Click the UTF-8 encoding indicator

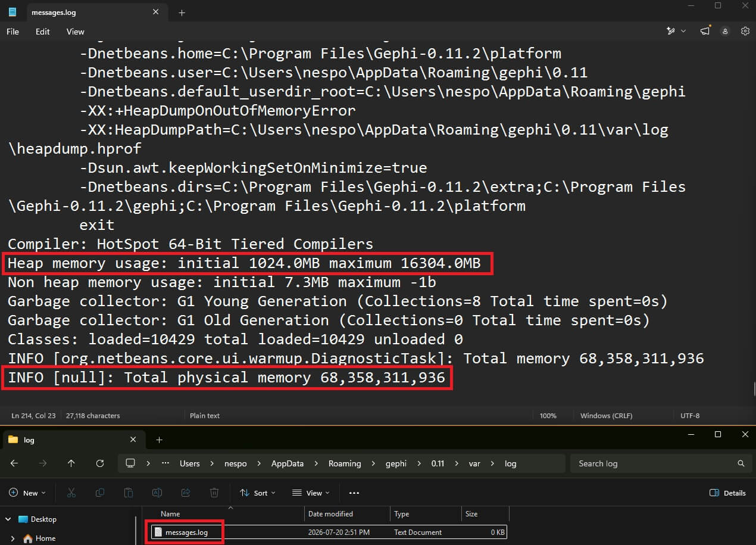click(690, 416)
